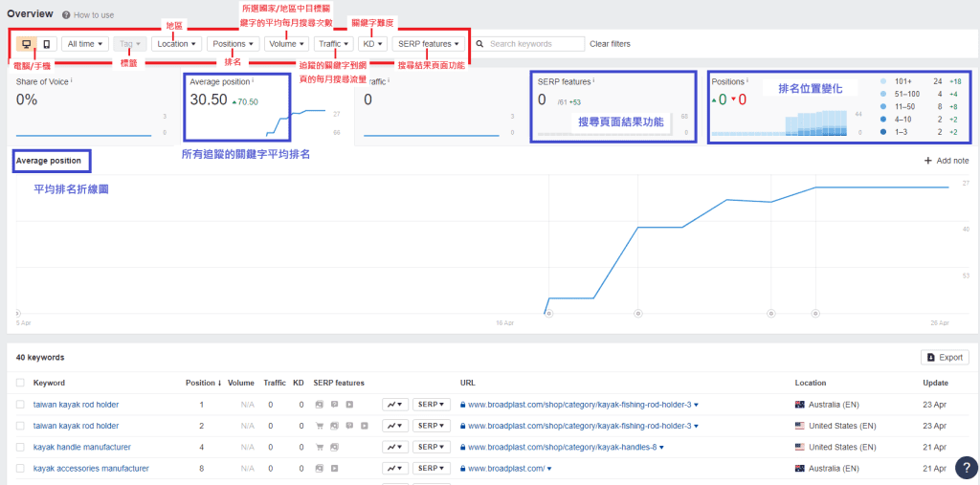Click the SERP features card info icon
Viewport: 980px width, 485px height.
[x=593, y=80]
